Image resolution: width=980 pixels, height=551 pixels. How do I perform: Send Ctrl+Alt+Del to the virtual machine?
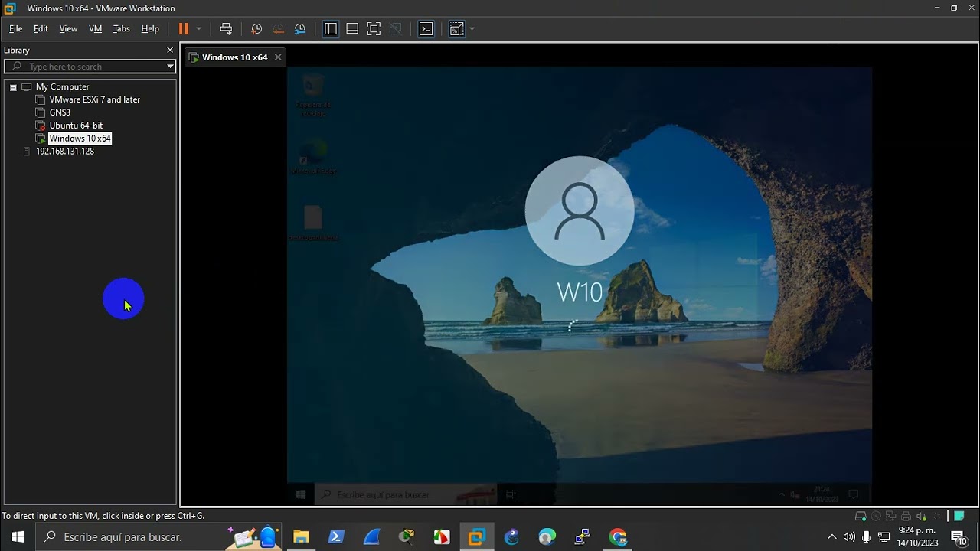(x=226, y=29)
